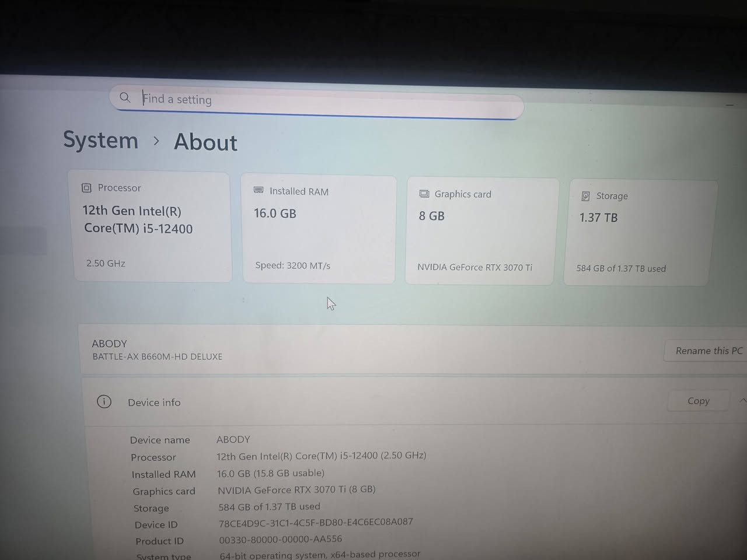The image size is (747, 560).
Task: Click the Storage drive icon
Action: tap(585, 197)
